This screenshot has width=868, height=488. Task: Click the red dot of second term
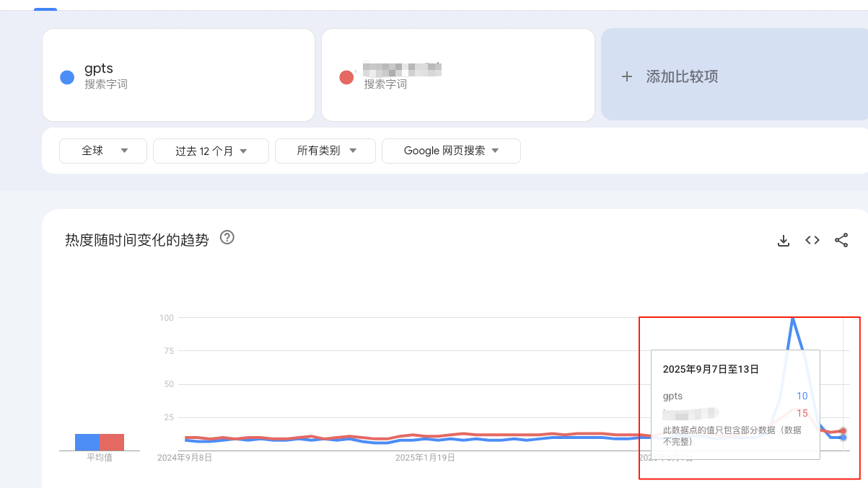[x=346, y=77]
